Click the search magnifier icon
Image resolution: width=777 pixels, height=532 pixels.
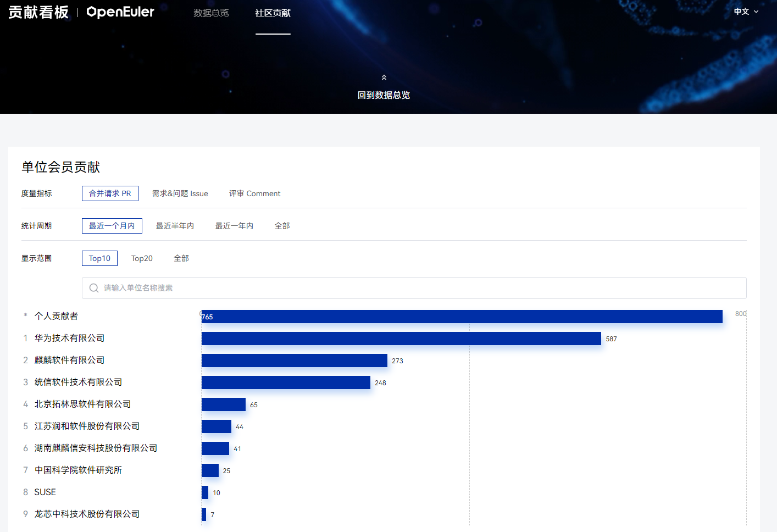pyautogui.click(x=94, y=288)
